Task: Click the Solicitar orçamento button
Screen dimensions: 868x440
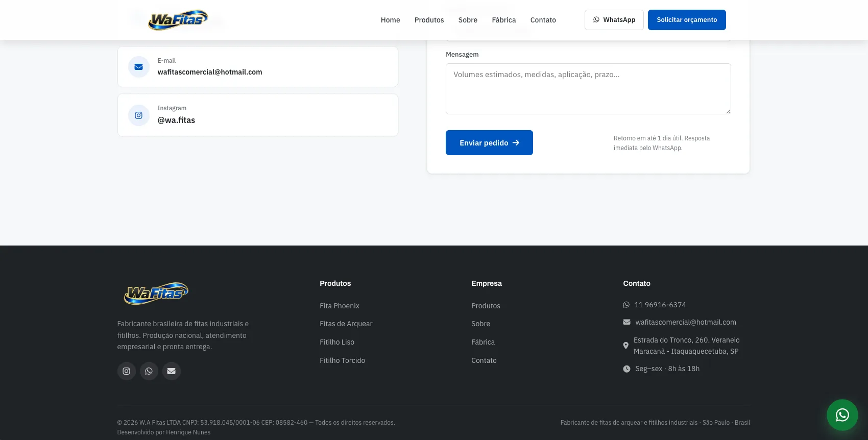Action: (687, 20)
